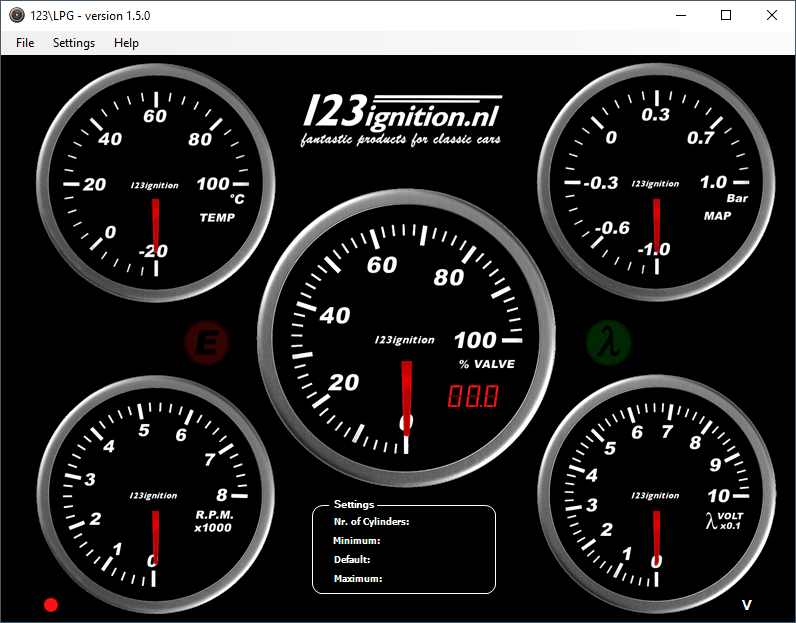This screenshot has height=623, width=796.
Task: Click the 'fantastic products for classic cars' tagline
Action: [x=400, y=139]
